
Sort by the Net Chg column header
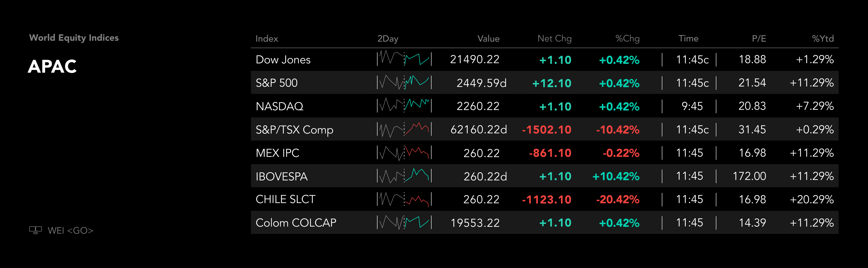(554, 39)
